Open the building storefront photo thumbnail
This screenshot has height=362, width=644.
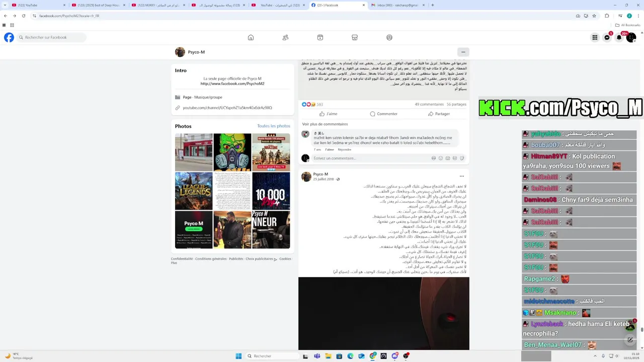pyautogui.click(x=194, y=152)
